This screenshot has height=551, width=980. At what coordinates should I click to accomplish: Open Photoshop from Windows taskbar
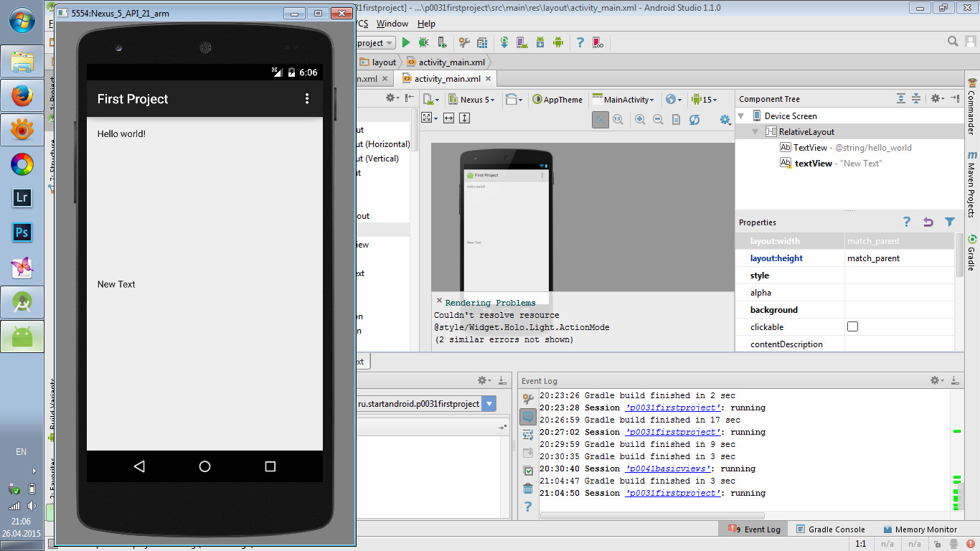[22, 232]
